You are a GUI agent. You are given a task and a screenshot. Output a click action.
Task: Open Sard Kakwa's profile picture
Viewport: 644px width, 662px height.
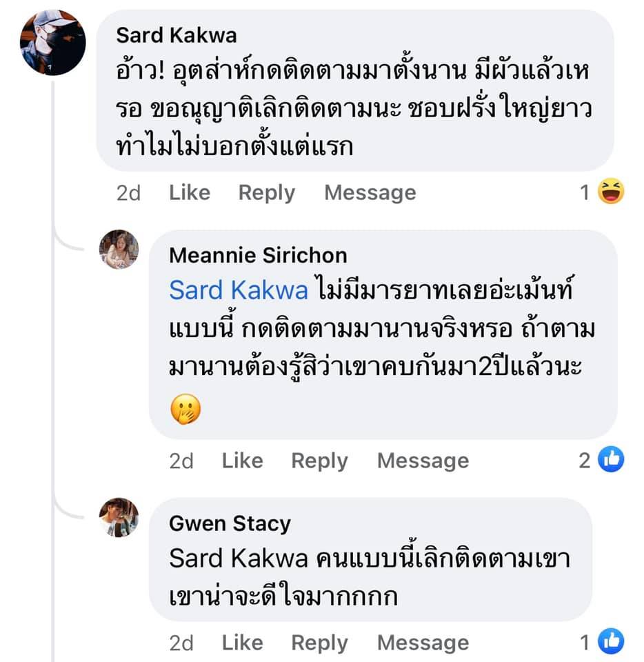tap(53, 43)
